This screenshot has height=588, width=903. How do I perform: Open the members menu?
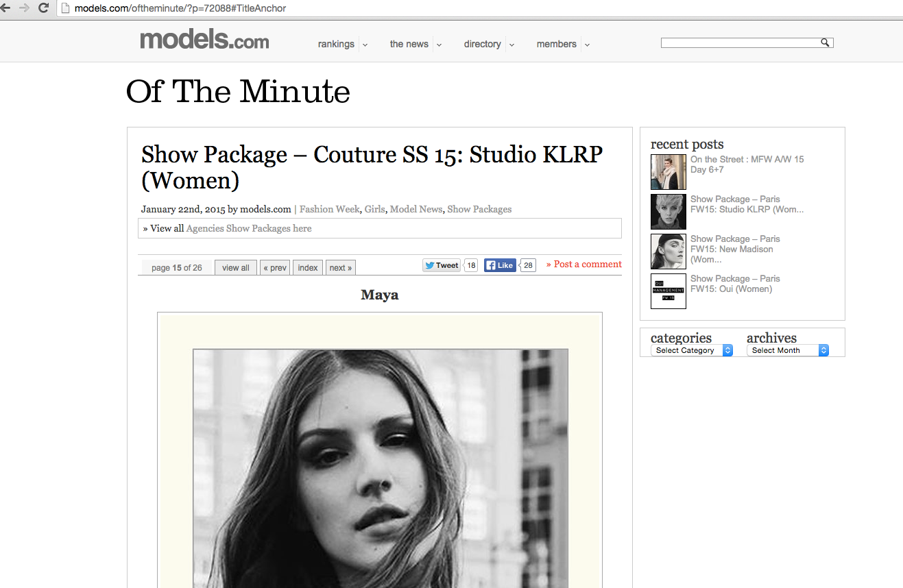(556, 44)
